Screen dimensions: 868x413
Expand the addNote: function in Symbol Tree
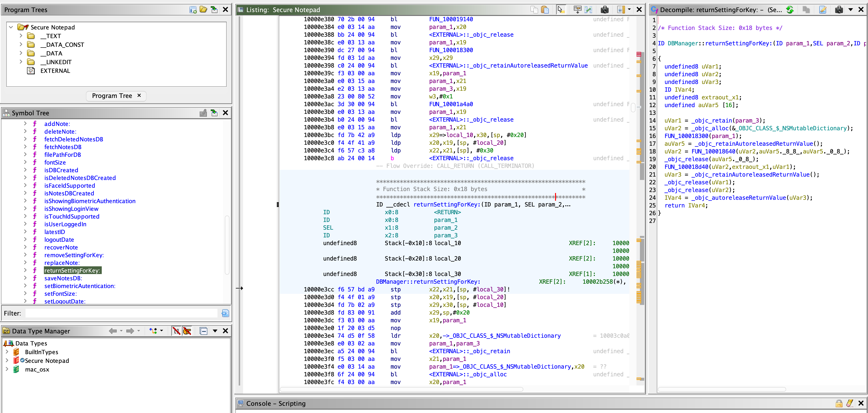[25, 124]
